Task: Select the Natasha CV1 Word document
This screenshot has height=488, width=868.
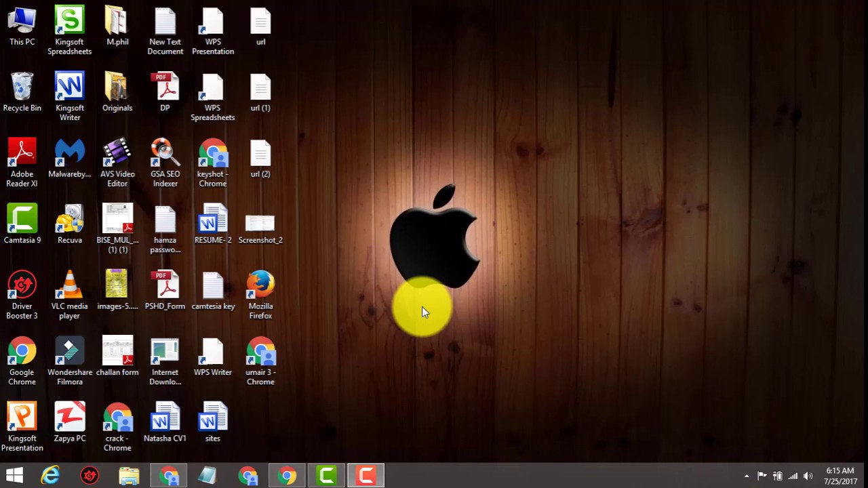Action: [165, 423]
